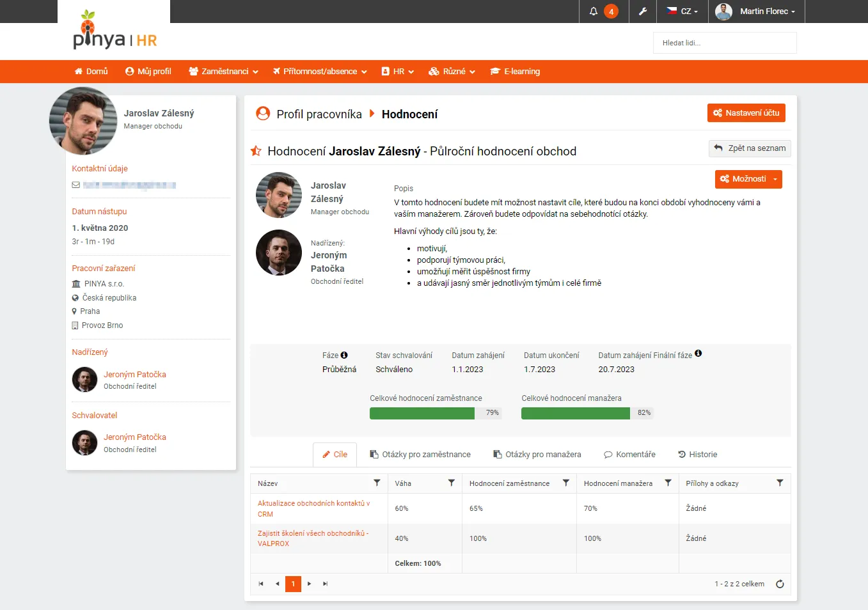Open goal Aktualizace obchodních kontaktů v CRM
Viewport: 868px width, 610px height.
[313, 508]
